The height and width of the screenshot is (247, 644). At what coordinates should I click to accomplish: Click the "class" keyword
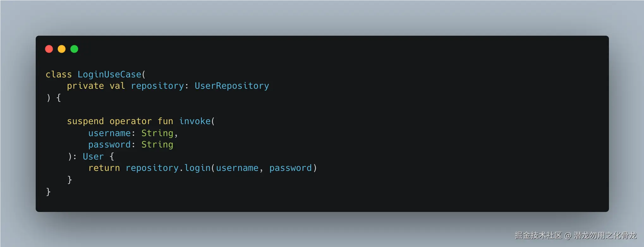coord(59,75)
